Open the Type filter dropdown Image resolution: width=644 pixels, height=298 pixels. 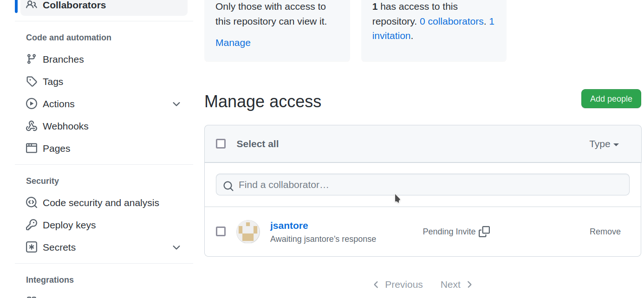pyautogui.click(x=604, y=144)
